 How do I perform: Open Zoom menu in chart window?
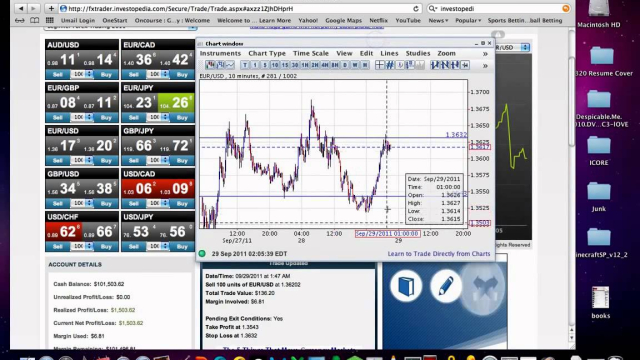[446, 53]
